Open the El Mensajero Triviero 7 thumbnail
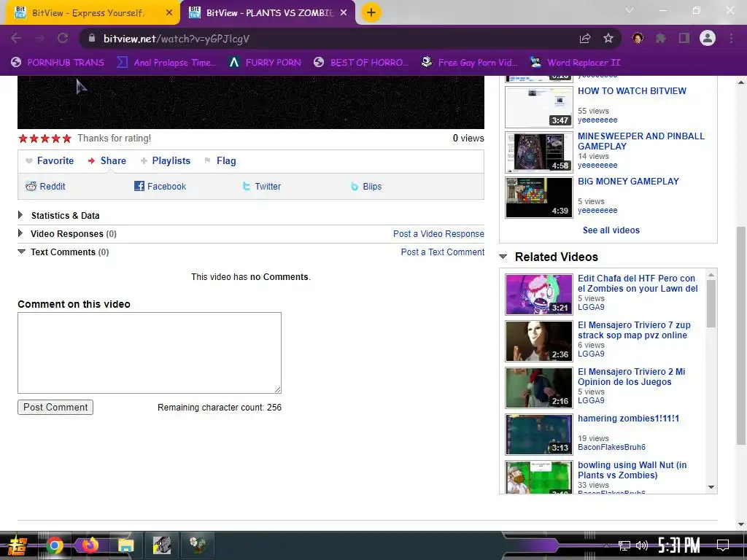The height and width of the screenshot is (560, 747). tap(538, 341)
